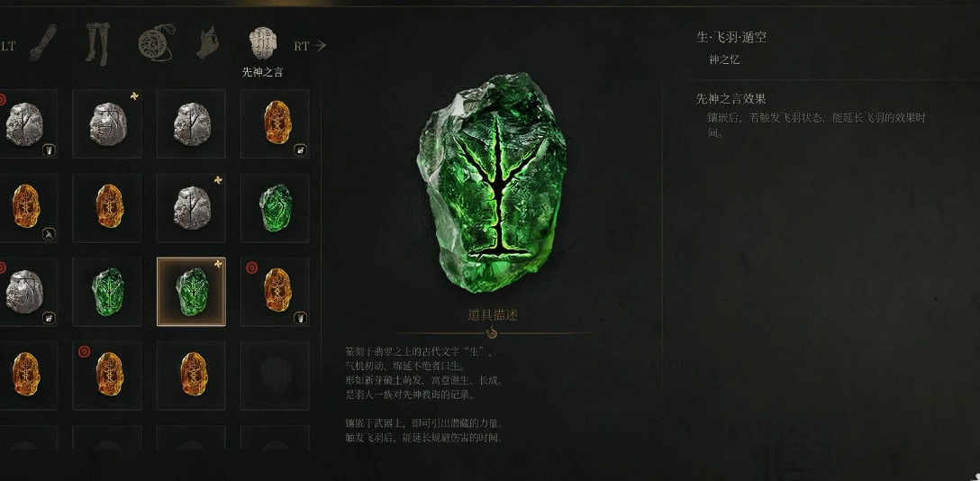Go to previous category with LT
Viewport: 980px width, 481px height.
coord(7,46)
